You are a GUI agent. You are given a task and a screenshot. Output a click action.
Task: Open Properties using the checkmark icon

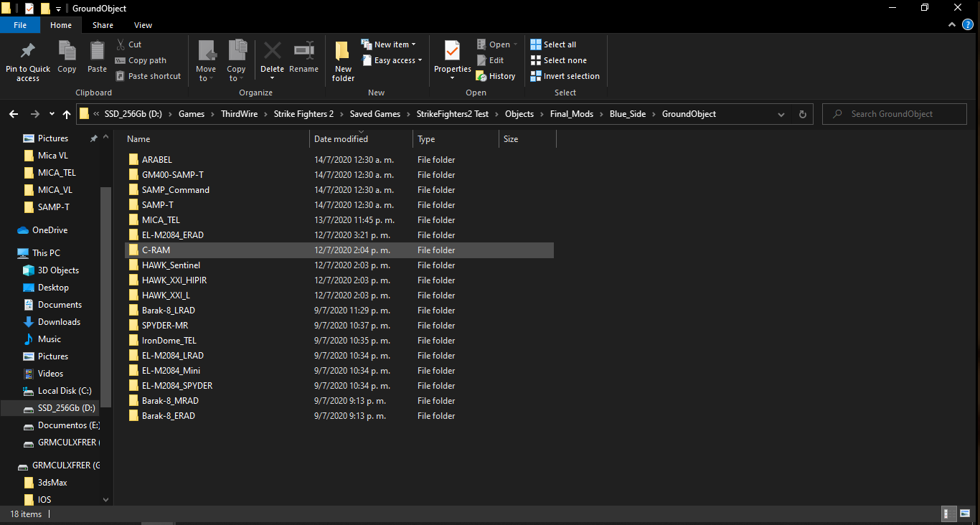[x=452, y=51]
